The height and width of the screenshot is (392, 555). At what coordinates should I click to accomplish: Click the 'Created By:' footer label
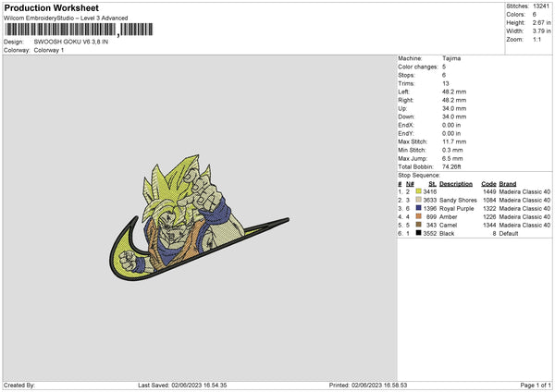(19, 386)
